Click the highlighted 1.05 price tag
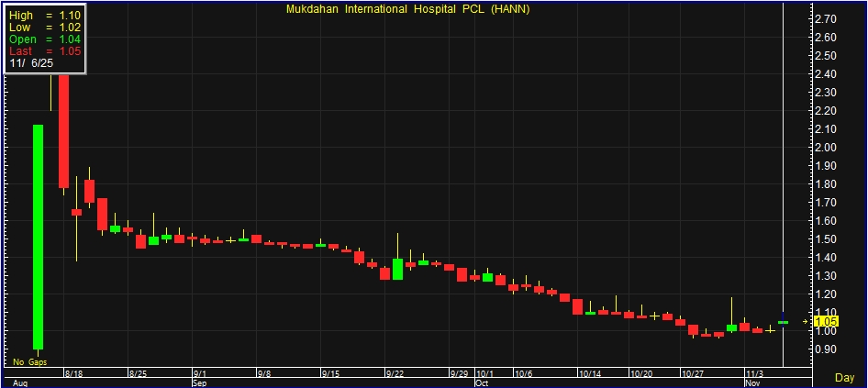 [825, 322]
